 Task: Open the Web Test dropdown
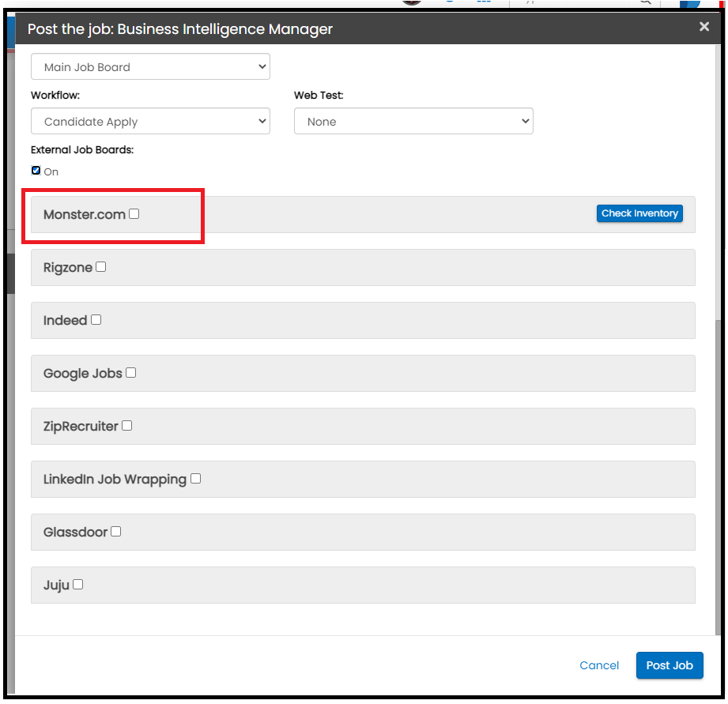click(x=413, y=122)
